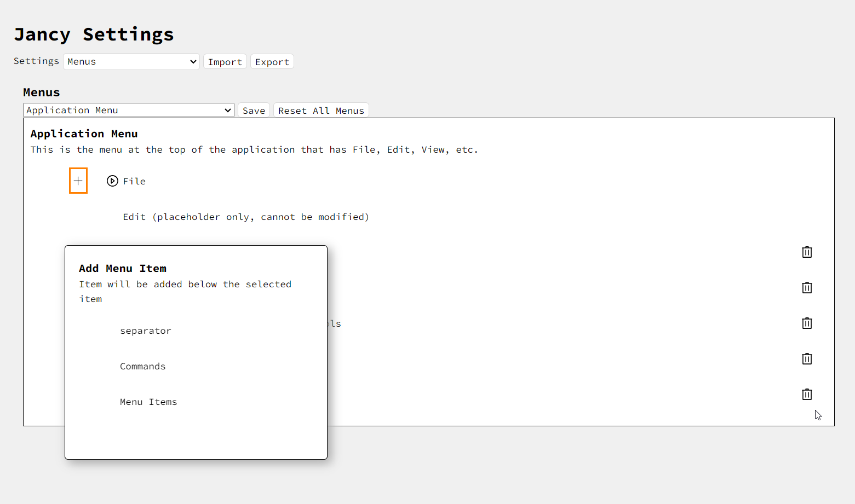Choose Commands in Add Menu Item popup
This screenshot has height=504, width=855.
(143, 366)
